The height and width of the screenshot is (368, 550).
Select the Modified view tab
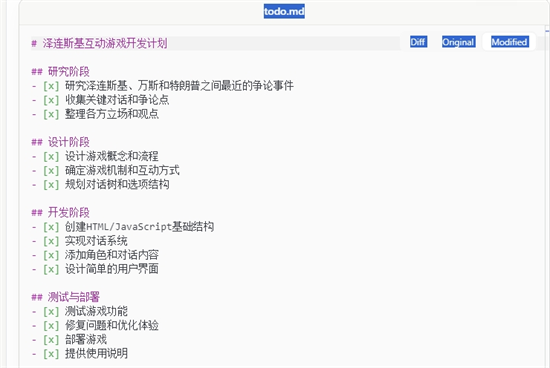click(509, 42)
